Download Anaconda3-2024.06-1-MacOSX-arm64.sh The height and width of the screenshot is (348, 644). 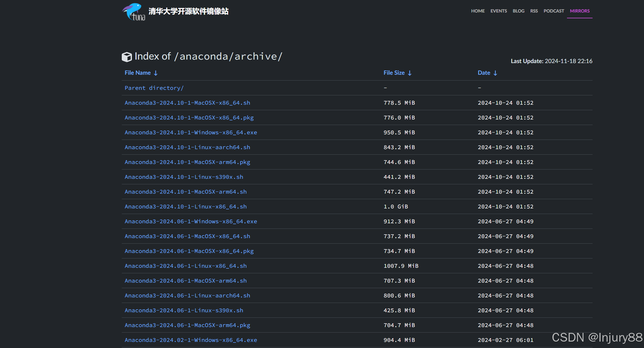tap(186, 281)
